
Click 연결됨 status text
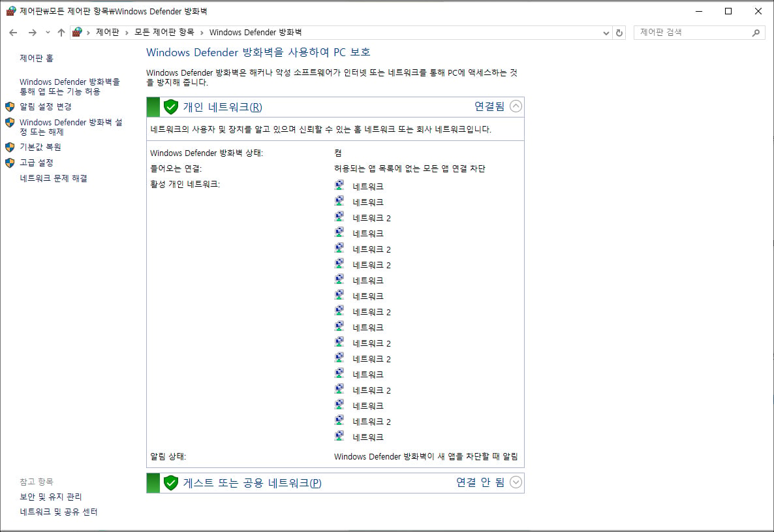point(489,106)
